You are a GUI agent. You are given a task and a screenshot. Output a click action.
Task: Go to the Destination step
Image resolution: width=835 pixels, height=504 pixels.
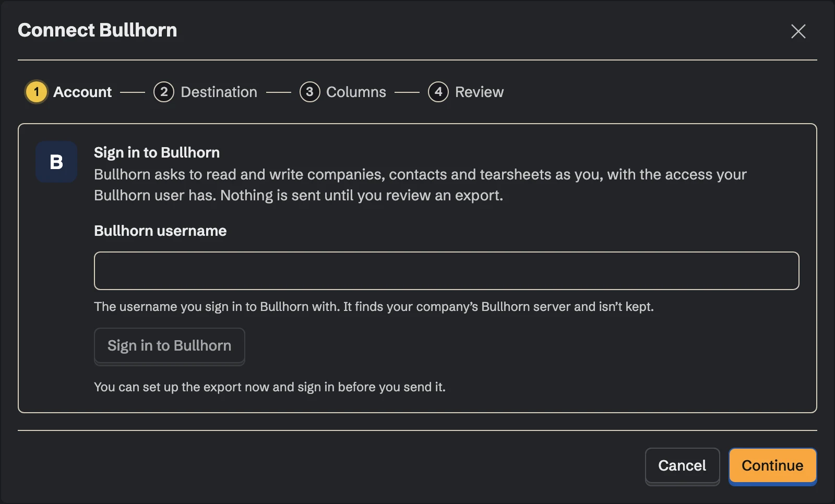pos(206,92)
